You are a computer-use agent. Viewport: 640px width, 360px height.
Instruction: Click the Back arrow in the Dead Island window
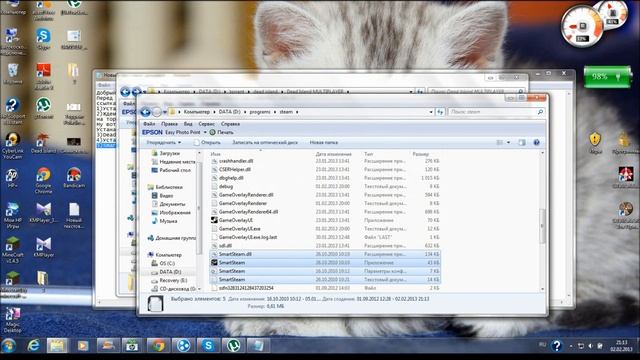(x=125, y=92)
